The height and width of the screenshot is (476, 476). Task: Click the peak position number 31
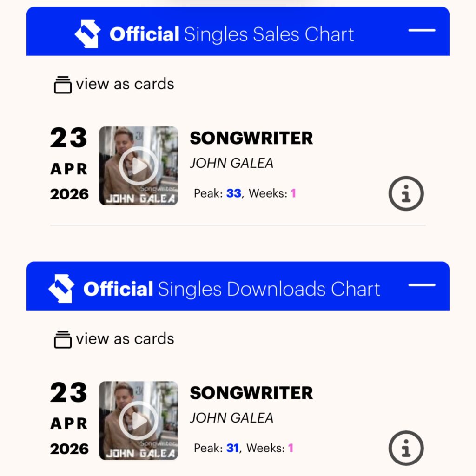pos(232,448)
